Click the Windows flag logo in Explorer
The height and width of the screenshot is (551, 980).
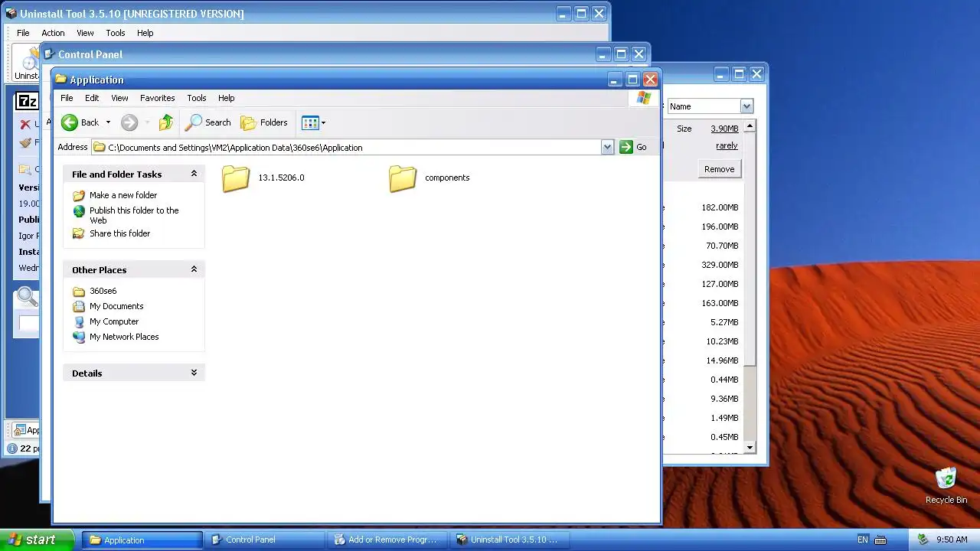[x=644, y=98]
